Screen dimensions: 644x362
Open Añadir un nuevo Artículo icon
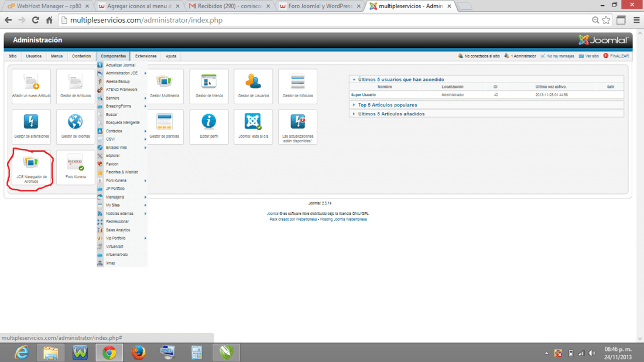31,86
